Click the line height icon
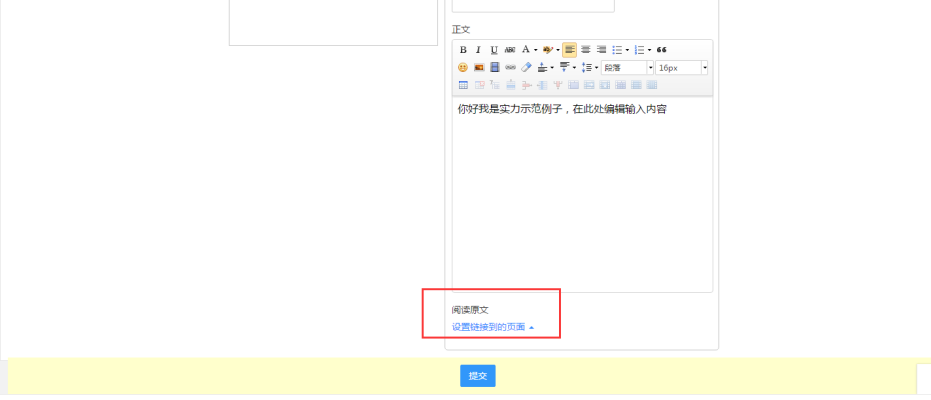The width and height of the screenshot is (931, 400). pos(587,68)
